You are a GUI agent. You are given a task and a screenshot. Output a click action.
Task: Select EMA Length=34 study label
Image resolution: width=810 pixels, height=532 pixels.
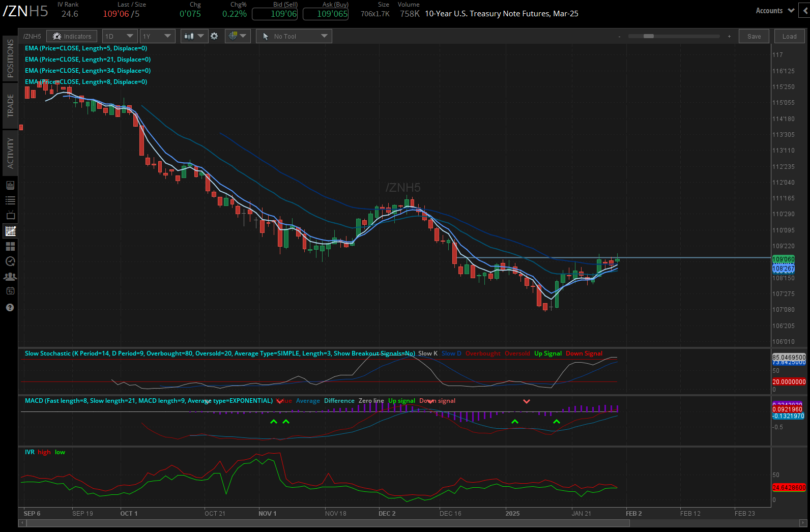coord(88,71)
